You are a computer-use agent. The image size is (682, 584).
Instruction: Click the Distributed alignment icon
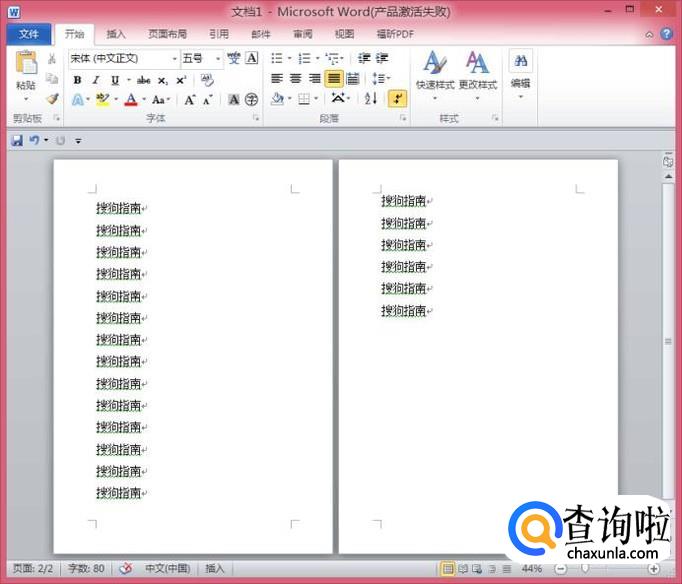pyautogui.click(x=353, y=79)
